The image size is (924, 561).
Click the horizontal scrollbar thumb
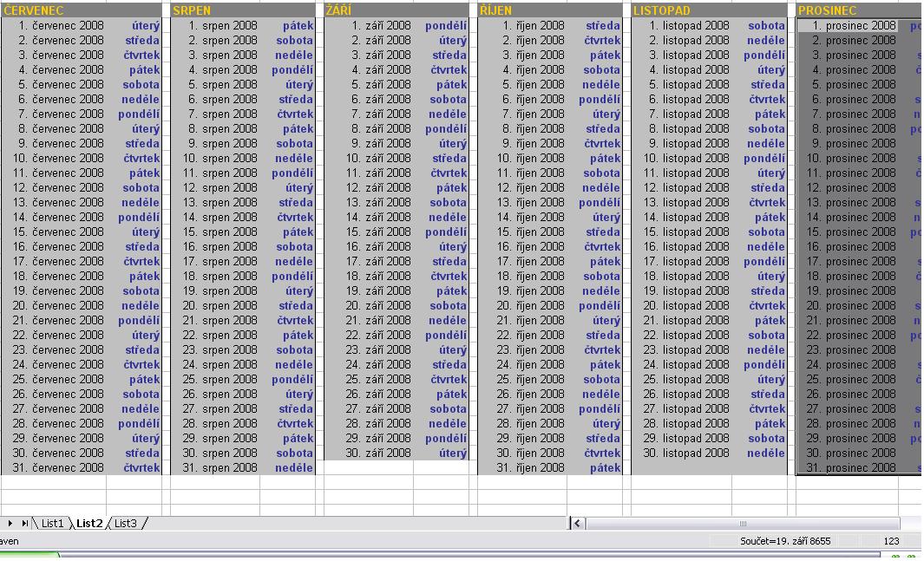click(x=743, y=524)
